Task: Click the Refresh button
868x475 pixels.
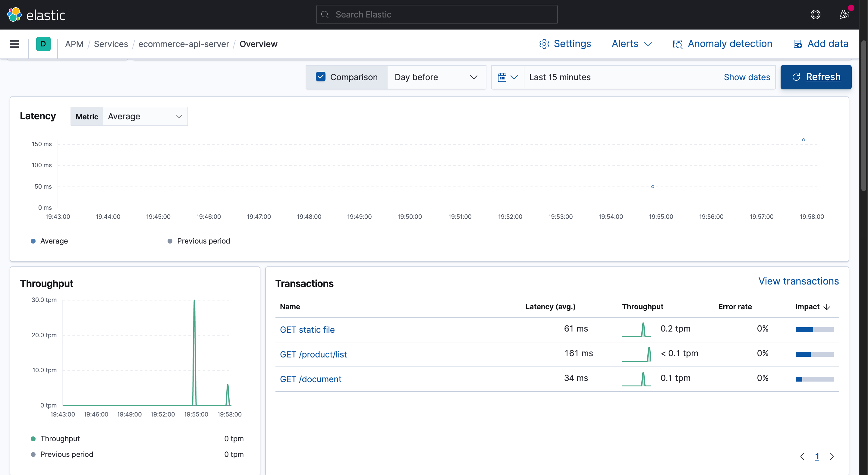Action: click(x=816, y=77)
